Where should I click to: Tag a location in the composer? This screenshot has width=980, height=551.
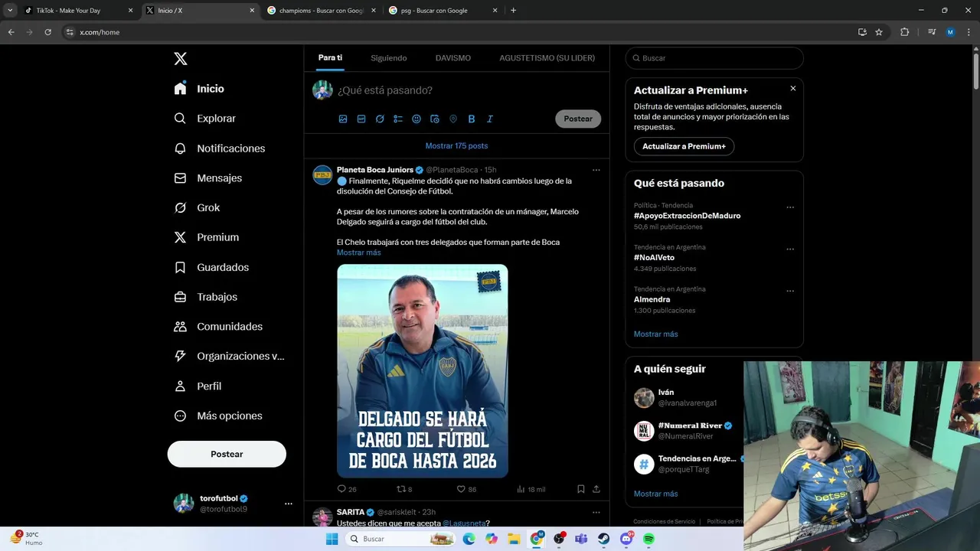(453, 119)
